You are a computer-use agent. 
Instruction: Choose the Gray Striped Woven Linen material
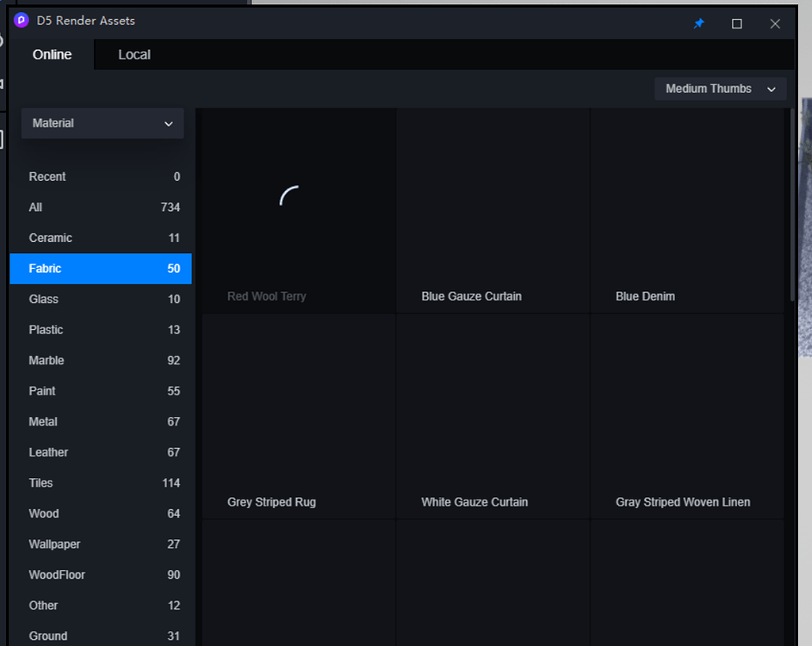pyautogui.click(x=687, y=416)
